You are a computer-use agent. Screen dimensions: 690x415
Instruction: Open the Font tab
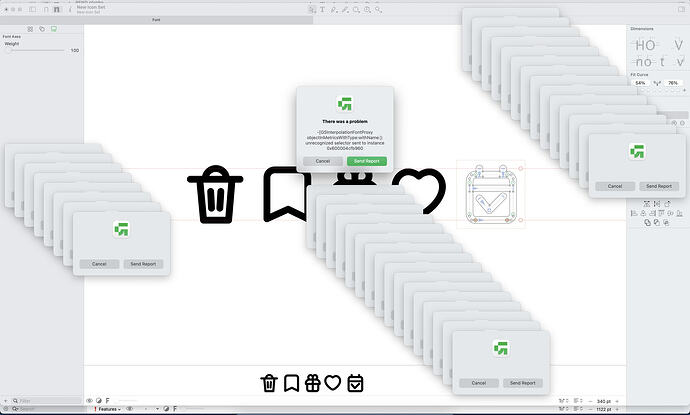pos(156,20)
